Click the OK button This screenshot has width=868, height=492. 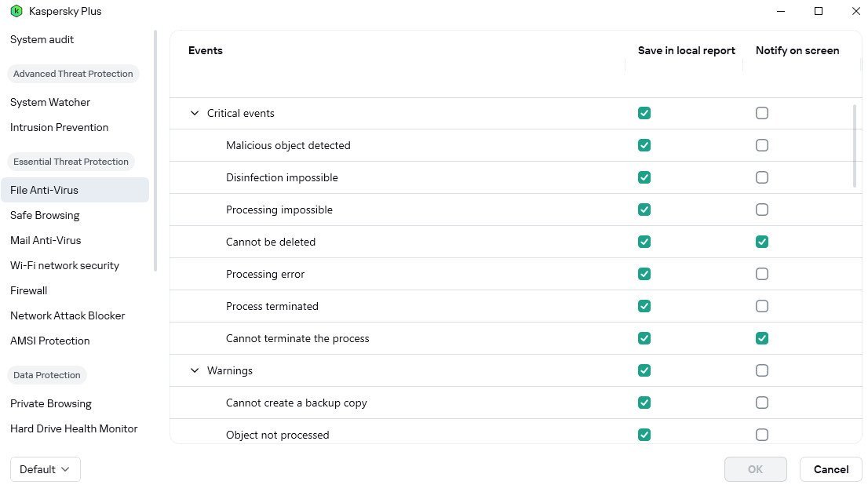coord(756,469)
